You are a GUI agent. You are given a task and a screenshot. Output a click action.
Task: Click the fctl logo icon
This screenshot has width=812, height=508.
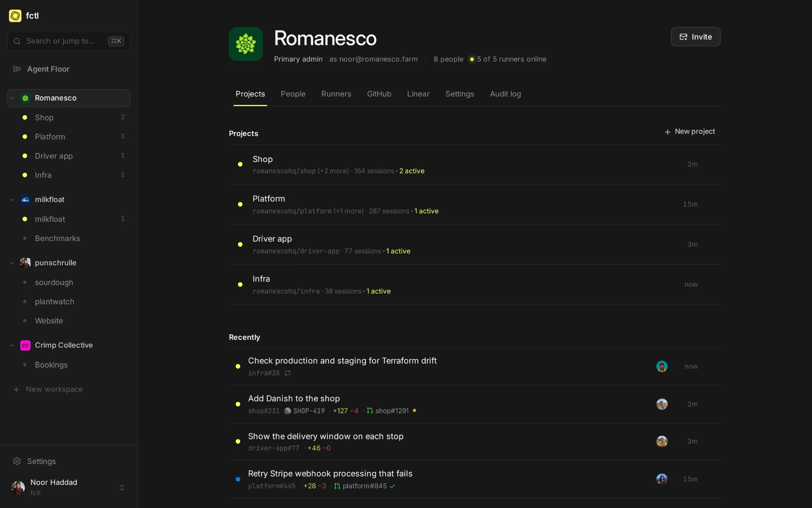coord(15,16)
